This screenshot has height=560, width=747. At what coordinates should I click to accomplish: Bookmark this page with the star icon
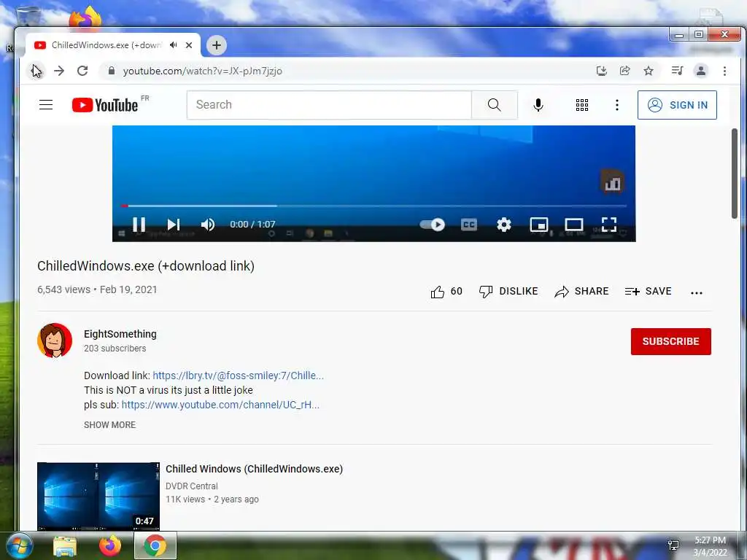pos(649,71)
